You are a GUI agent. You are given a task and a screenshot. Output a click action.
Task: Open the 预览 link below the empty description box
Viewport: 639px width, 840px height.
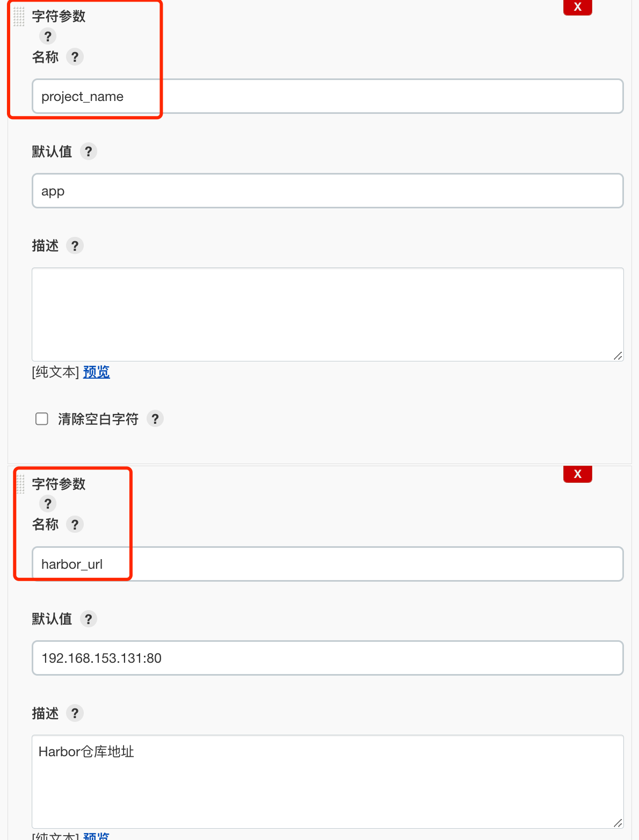click(x=96, y=372)
